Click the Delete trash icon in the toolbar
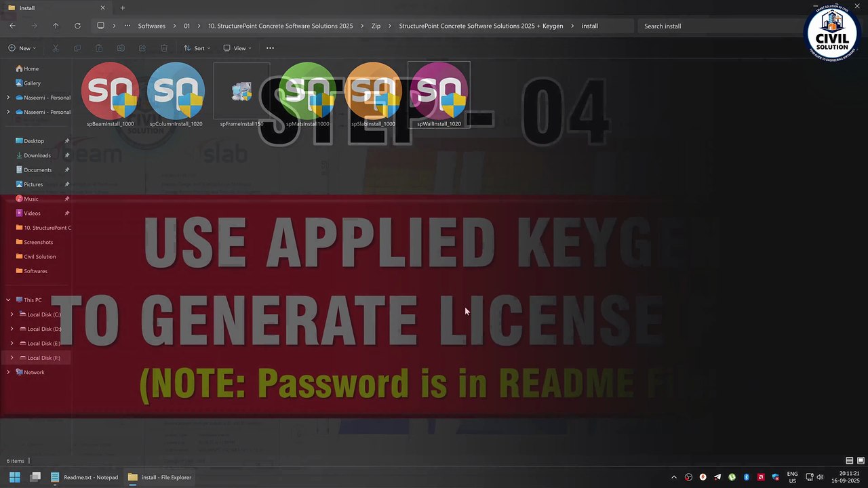868x488 pixels. coord(164,48)
